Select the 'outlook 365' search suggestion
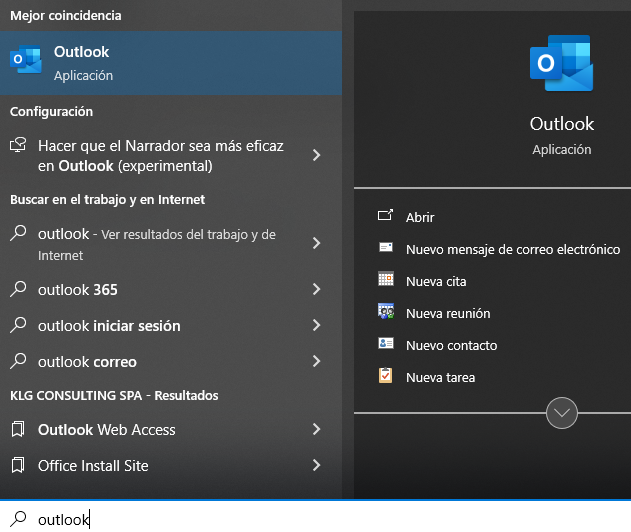The height and width of the screenshot is (532, 631). (x=171, y=290)
